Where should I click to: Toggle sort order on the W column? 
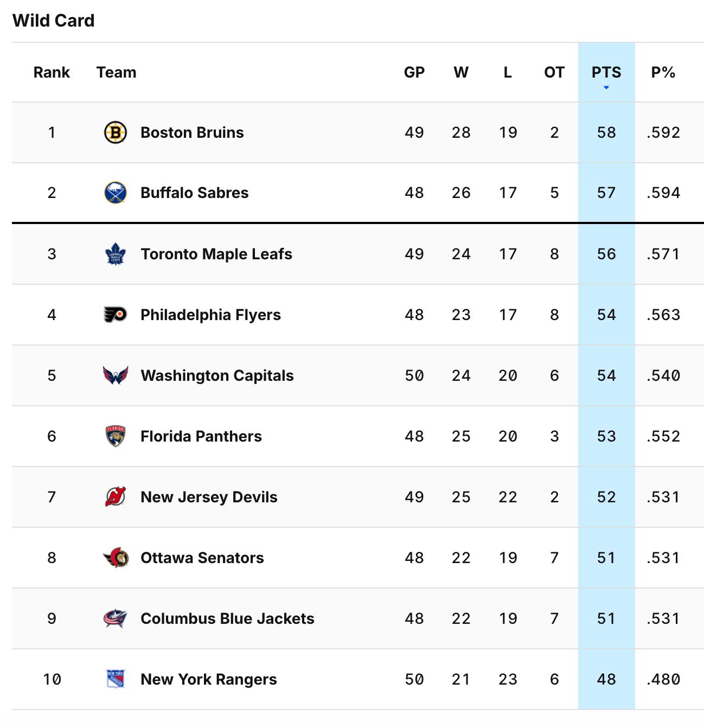tap(462, 72)
